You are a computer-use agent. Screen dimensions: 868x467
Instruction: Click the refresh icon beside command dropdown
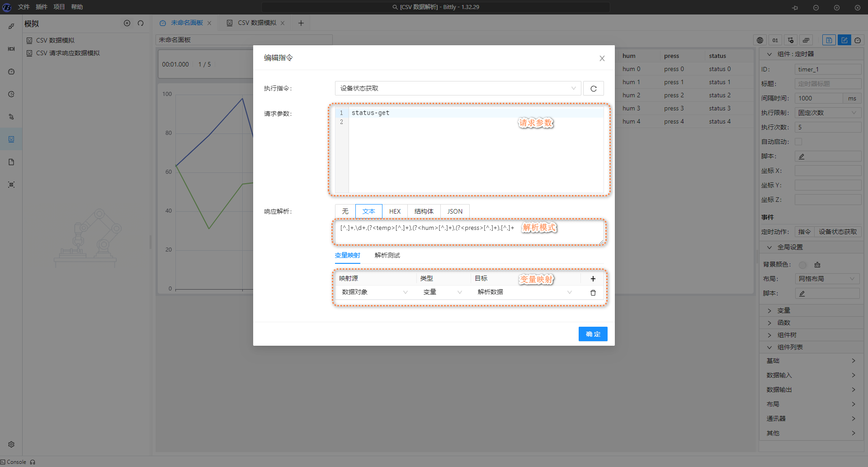593,89
